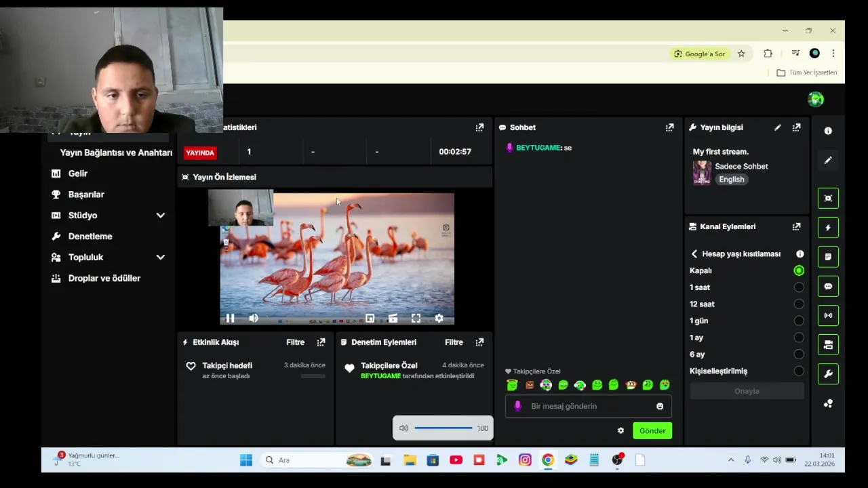Open emote picker smiley in chat
This screenshot has height=488, width=868.
[660, 406]
